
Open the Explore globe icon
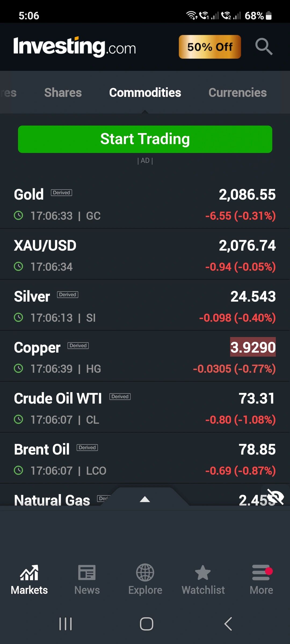[x=145, y=572]
